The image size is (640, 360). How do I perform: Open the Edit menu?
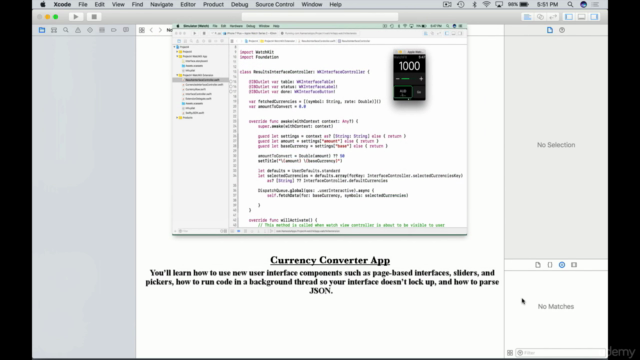click(100, 4)
